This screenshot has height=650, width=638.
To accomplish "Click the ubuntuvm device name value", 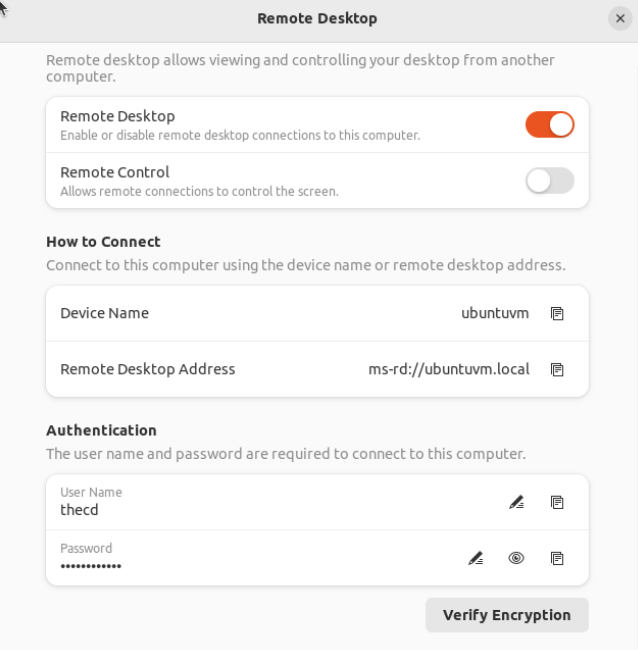I will coord(495,313).
